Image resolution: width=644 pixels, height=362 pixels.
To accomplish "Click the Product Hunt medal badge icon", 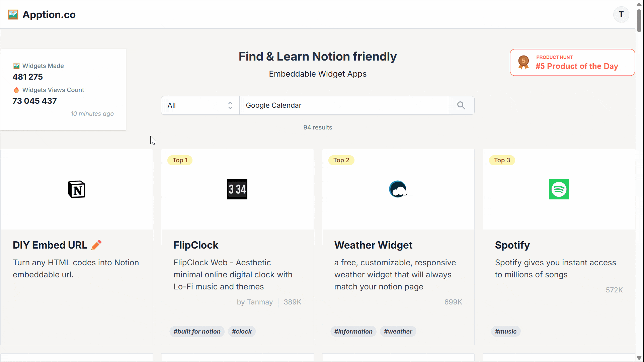I will click(524, 62).
